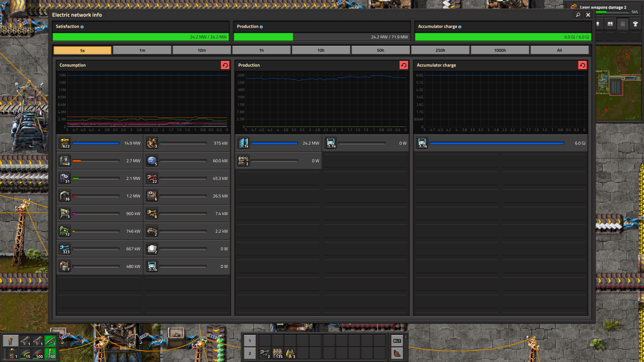This screenshot has width=644, height=362.
Task: Click the All time range button
Action: [559, 50]
